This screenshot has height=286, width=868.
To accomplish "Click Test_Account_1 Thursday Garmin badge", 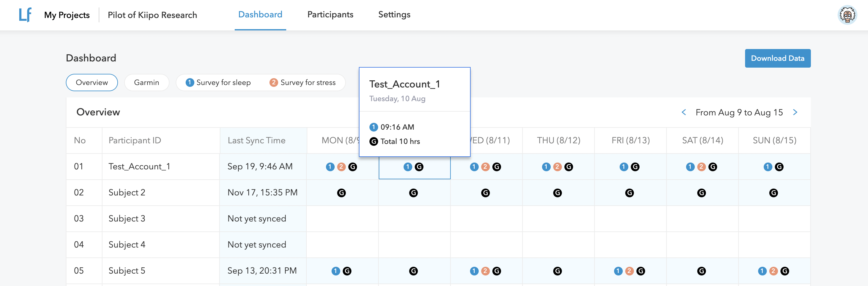I will click(568, 167).
